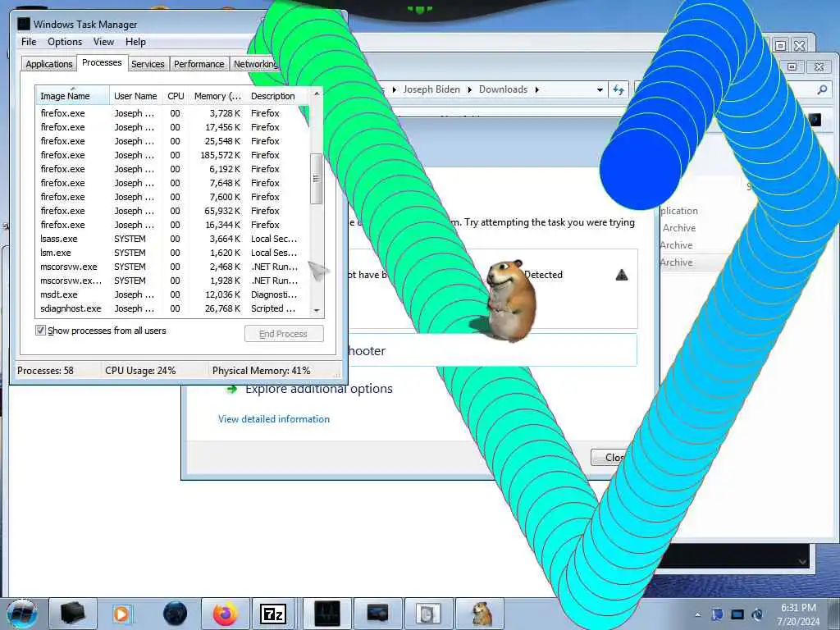Select the sdiagnhost.exe process row

tap(172, 308)
